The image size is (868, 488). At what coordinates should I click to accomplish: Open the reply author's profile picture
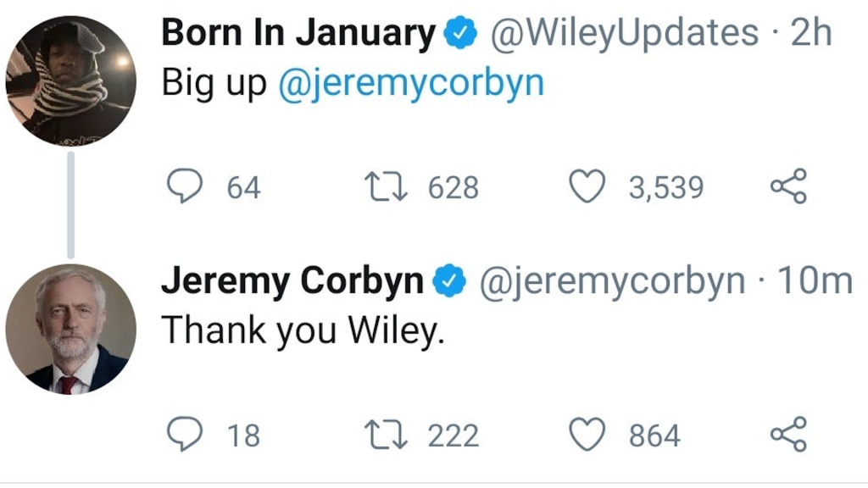70,330
